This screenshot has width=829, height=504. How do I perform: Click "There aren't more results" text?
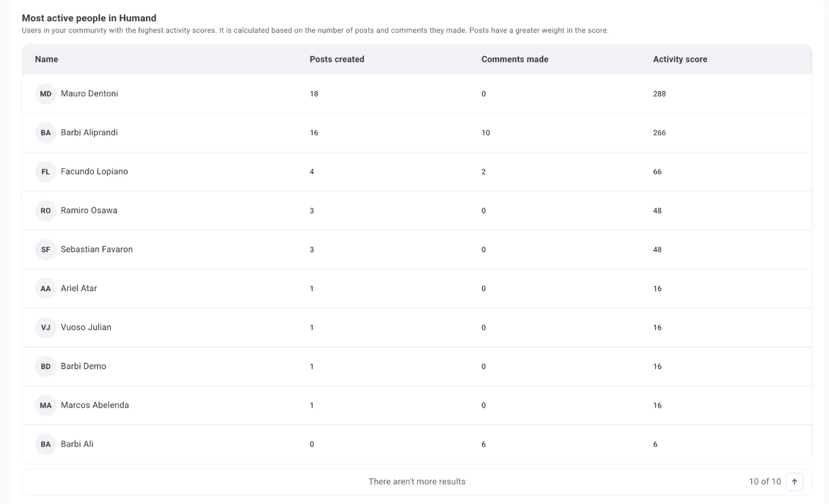click(x=417, y=481)
